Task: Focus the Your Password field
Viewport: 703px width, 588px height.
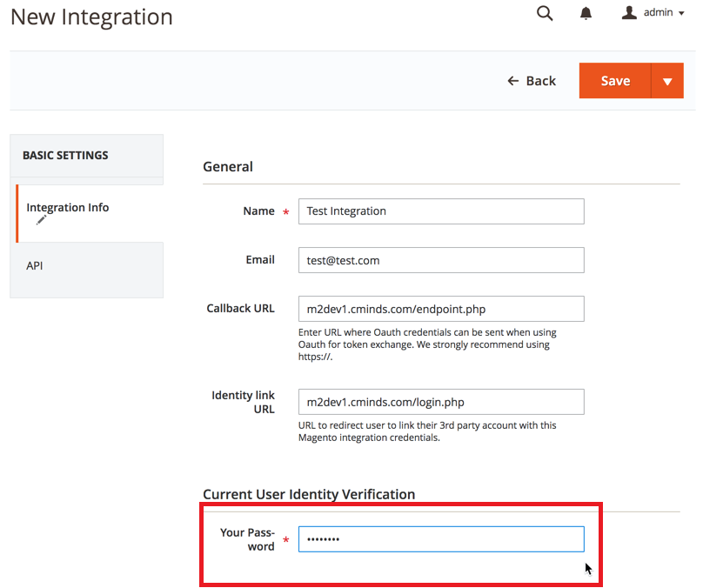Action: coord(441,539)
